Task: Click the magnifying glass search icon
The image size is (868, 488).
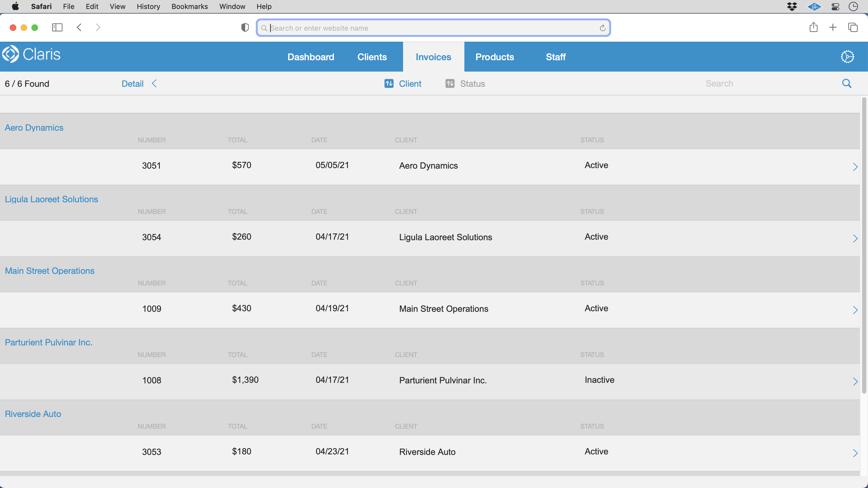Action: (x=846, y=84)
